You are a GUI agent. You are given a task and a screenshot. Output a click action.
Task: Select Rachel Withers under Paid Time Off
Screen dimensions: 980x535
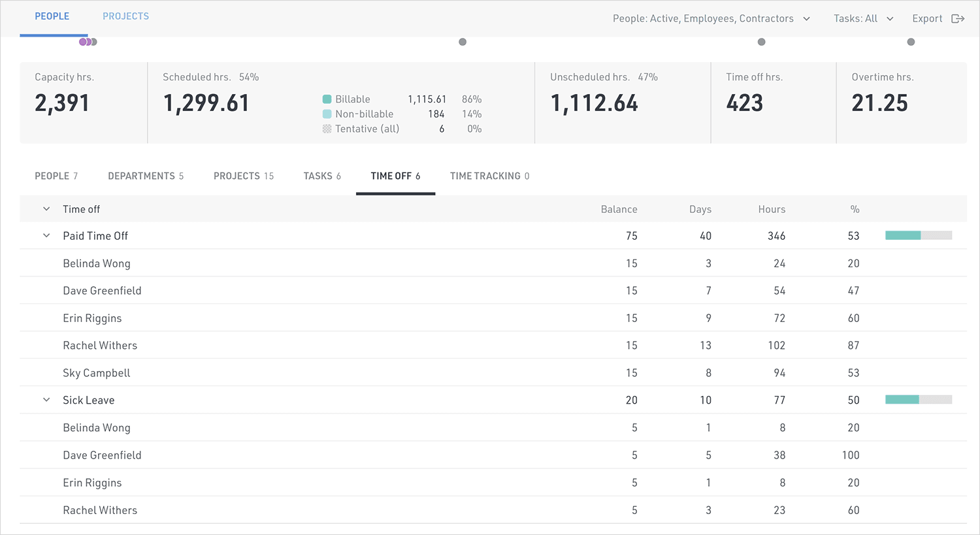tap(100, 346)
